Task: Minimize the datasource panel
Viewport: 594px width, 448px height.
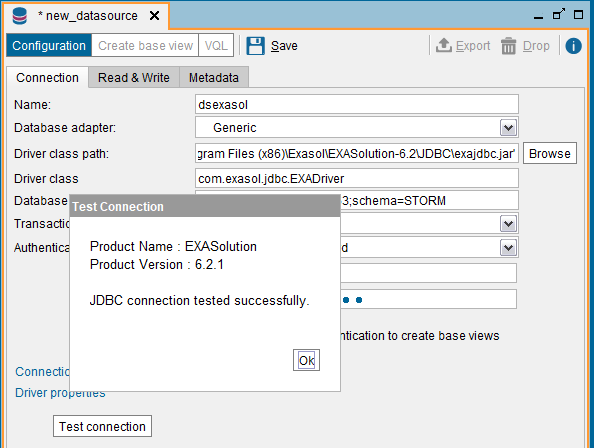Action: [x=538, y=17]
